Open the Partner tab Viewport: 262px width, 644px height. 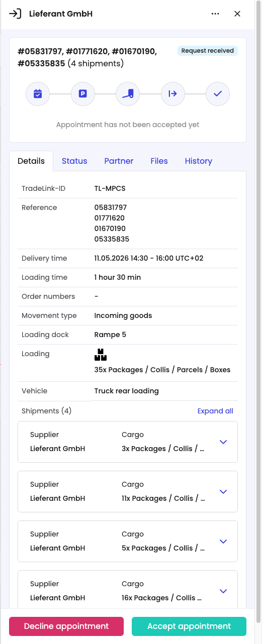tap(119, 161)
